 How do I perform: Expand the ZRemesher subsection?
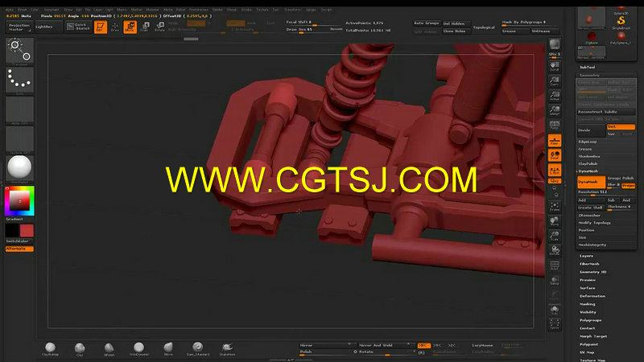[x=589, y=216]
